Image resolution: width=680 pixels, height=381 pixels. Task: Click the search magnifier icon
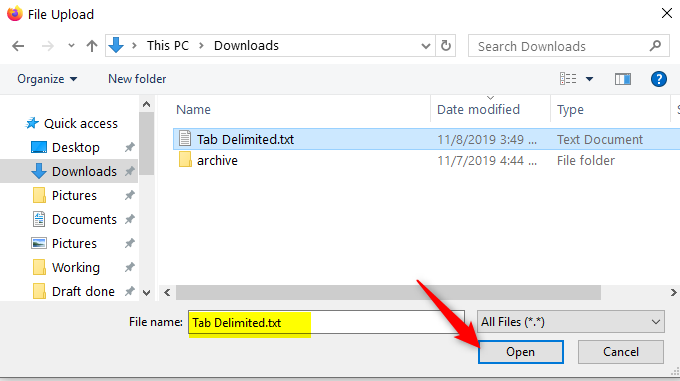tap(655, 46)
